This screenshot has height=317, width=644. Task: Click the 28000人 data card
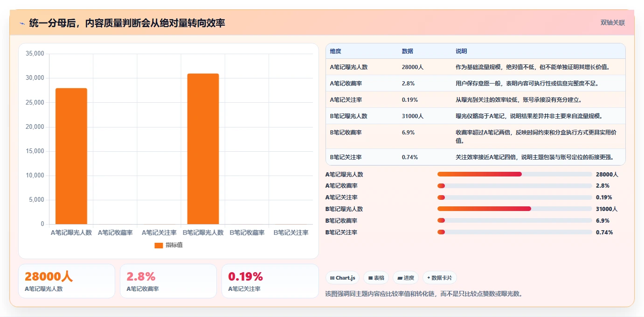click(x=66, y=281)
